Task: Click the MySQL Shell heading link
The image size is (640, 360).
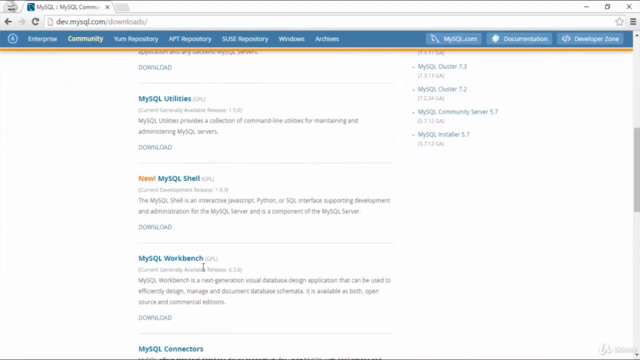Action: coord(179,178)
